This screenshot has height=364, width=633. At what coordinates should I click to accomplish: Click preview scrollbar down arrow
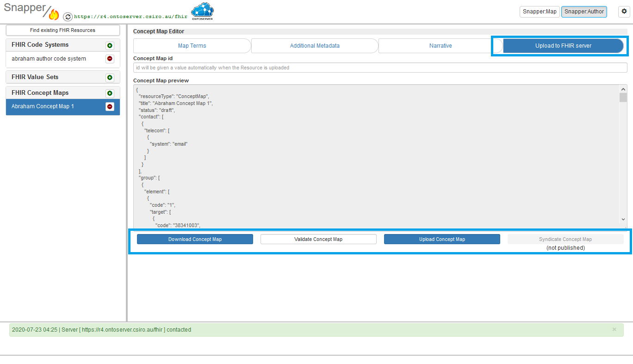(623, 219)
